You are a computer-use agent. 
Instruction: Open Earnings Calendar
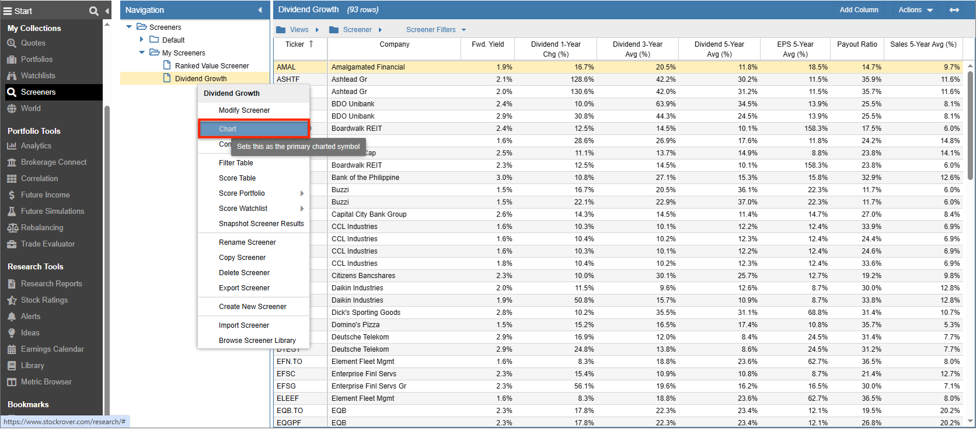point(52,349)
